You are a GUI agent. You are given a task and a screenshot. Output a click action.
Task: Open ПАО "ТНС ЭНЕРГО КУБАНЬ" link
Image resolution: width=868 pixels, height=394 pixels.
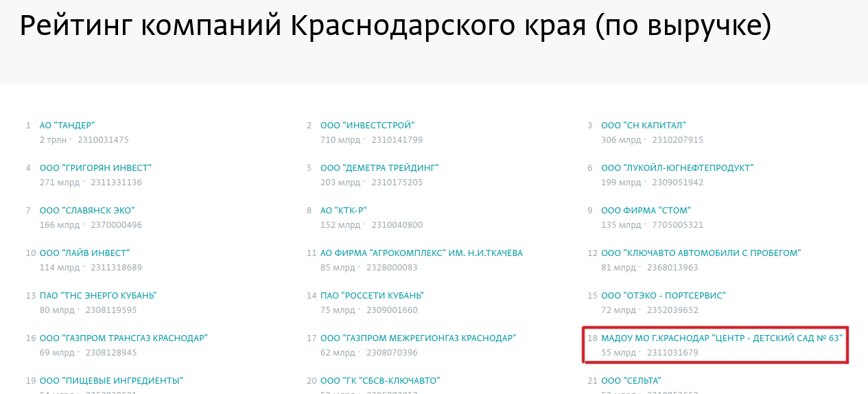click(x=98, y=296)
